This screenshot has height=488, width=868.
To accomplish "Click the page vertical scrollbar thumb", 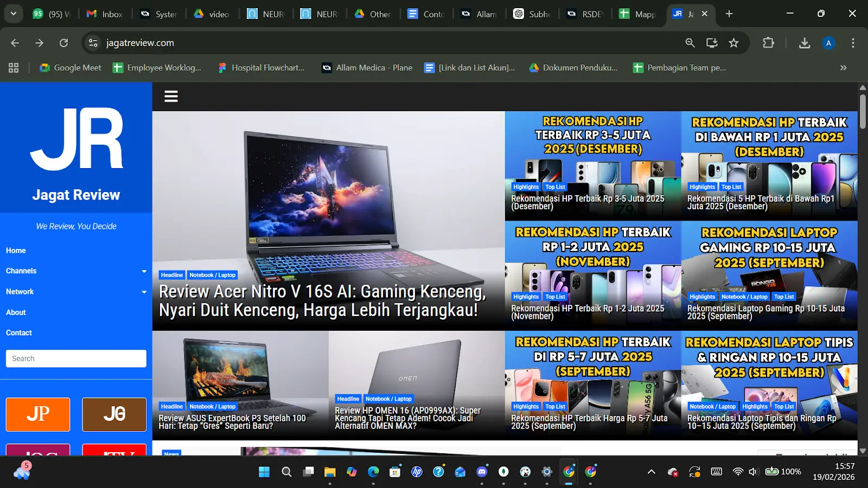I will click(863, 112).
